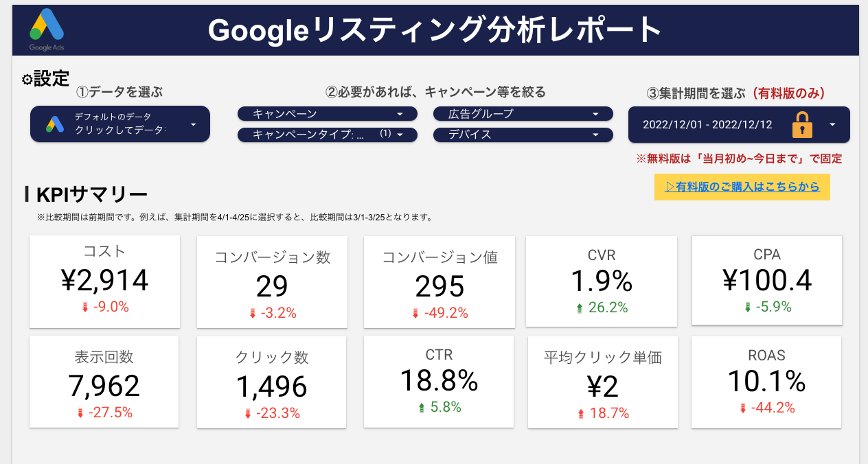868x464 pixels.
Task: Click the green down arrow under CPA
Action: [748, 308]
